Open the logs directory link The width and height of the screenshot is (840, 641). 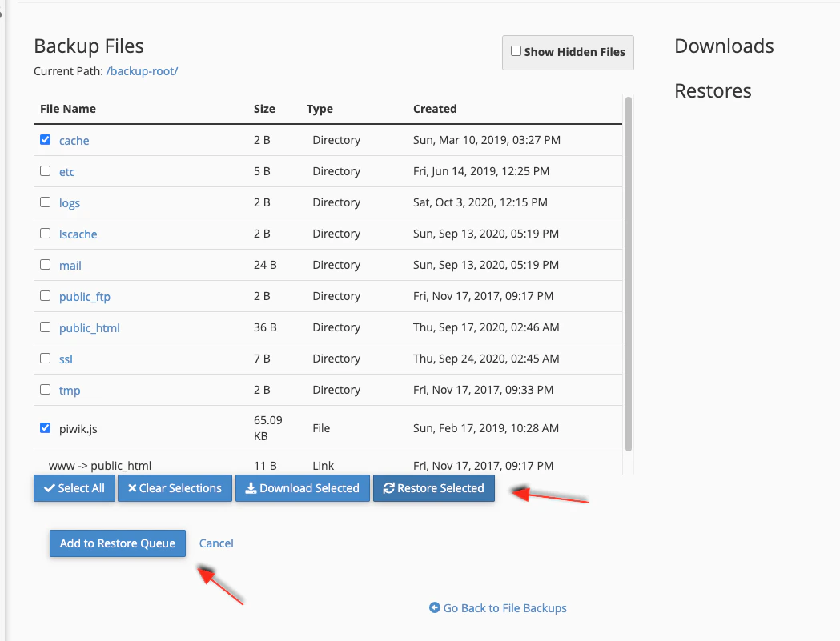tap(70, 202)
